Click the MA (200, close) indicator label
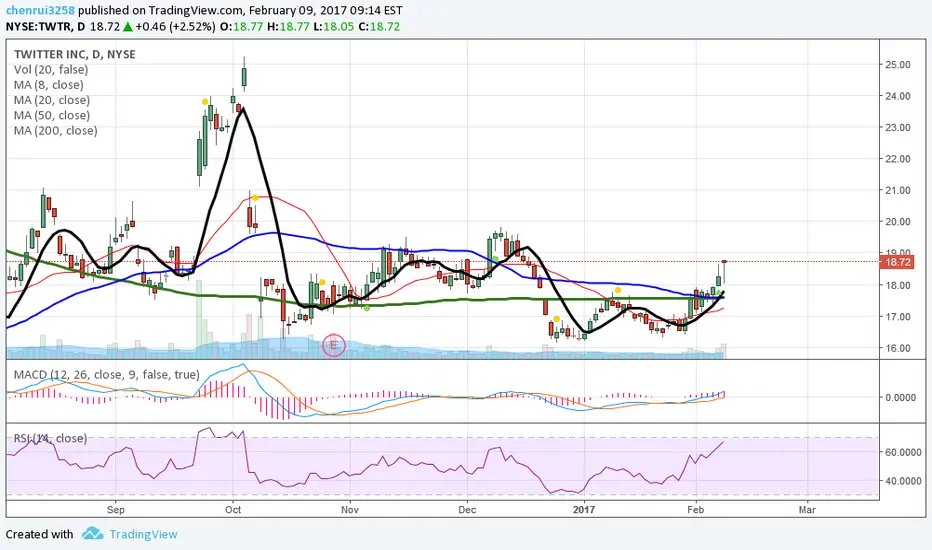This screenshot has width=932, height=550. coord(55,131)
